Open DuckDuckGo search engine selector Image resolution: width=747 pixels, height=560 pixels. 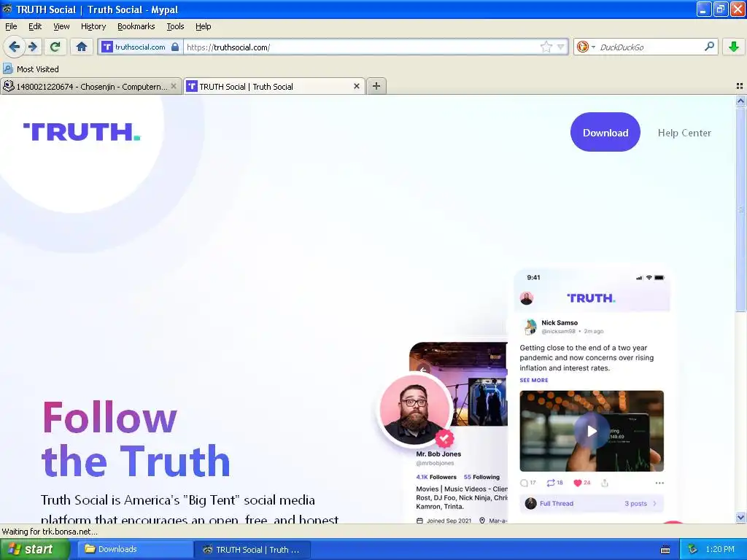coord(586,47)
